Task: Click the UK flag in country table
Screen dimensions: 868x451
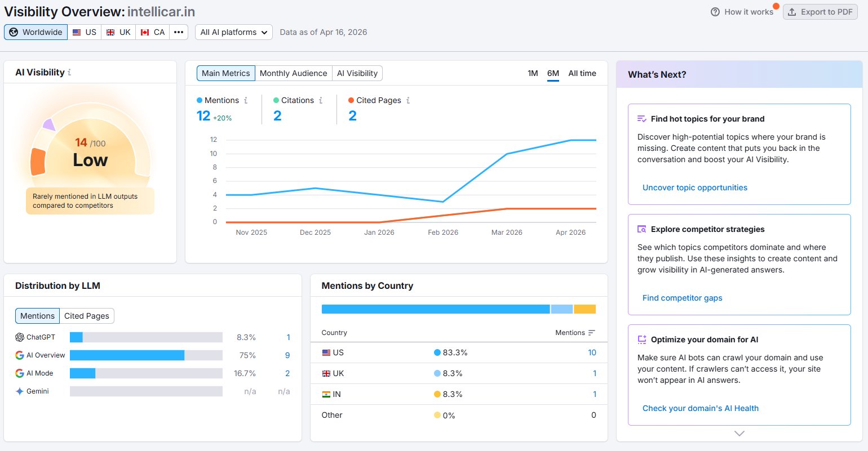Action: coord(326,373)
